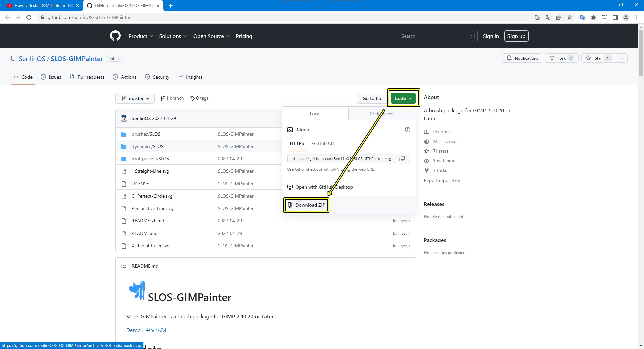Screen dimensions: 644x349
Task: Click the install app icon in address bar
Action: [537, 17]
